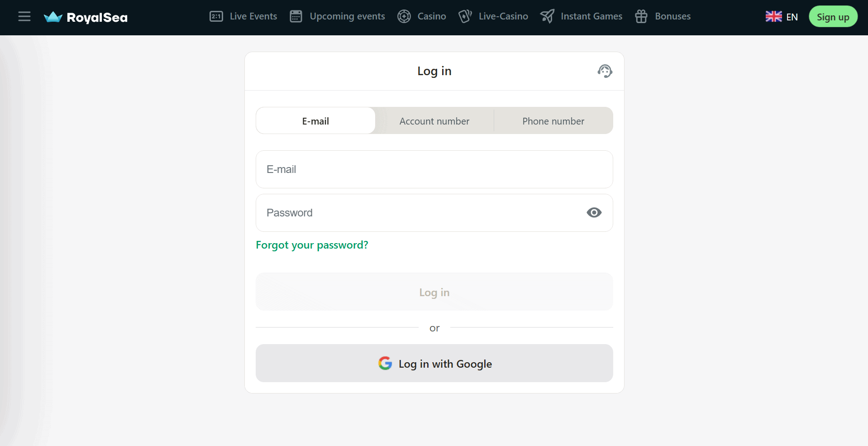Open support chat headset icon
Image resolution: width=868 pixels, height=446 pixels.
coord(605,71)
